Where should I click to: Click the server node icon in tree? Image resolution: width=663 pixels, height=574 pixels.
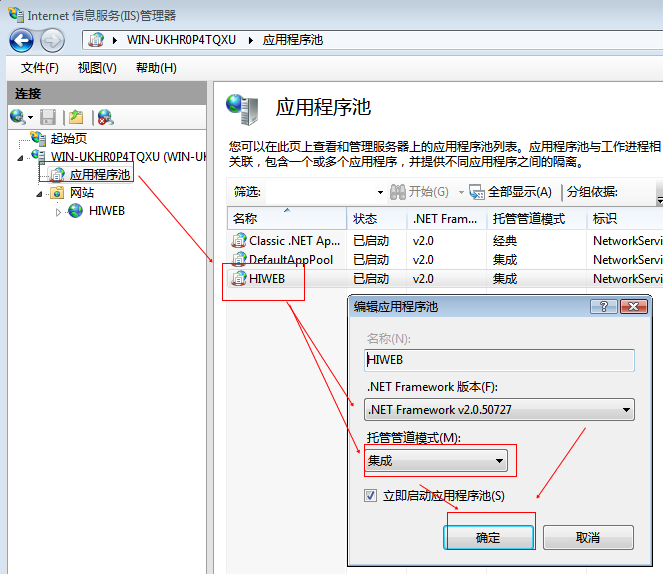pyautogui.click(x=38, y=156)
